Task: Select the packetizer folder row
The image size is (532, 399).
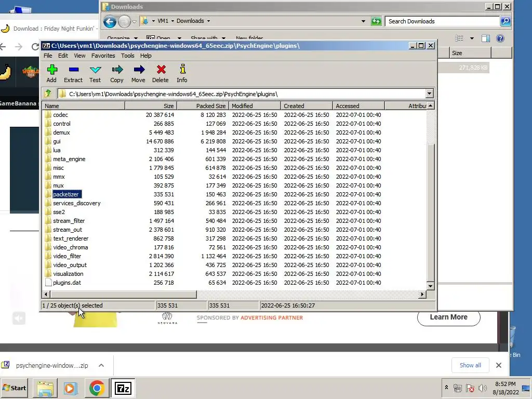Action: (234, 194)
